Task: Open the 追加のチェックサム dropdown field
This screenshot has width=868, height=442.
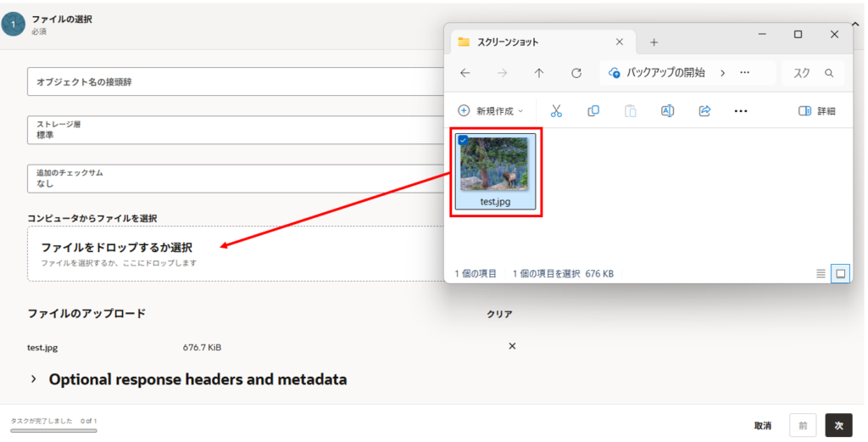Action: [237, 178]
